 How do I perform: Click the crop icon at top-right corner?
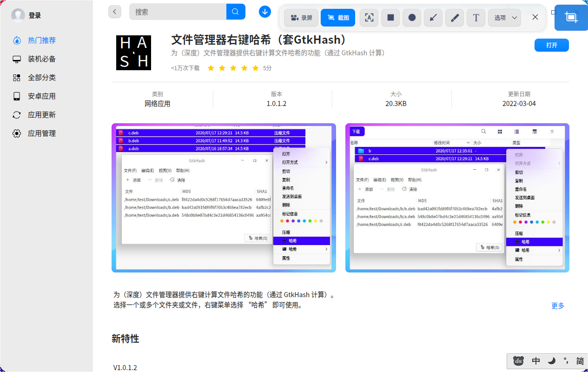click(x=571, y=17)
